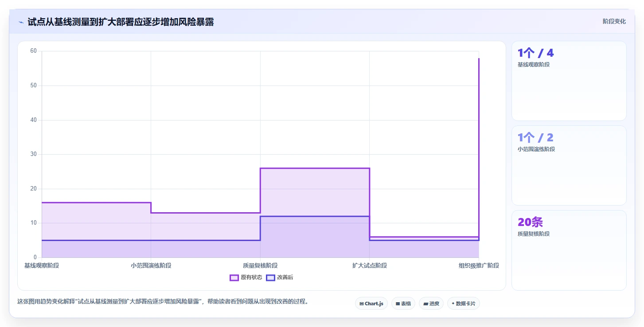
Task: Click the 数据卡片 tag chip
Action: [x=463, y=304]
